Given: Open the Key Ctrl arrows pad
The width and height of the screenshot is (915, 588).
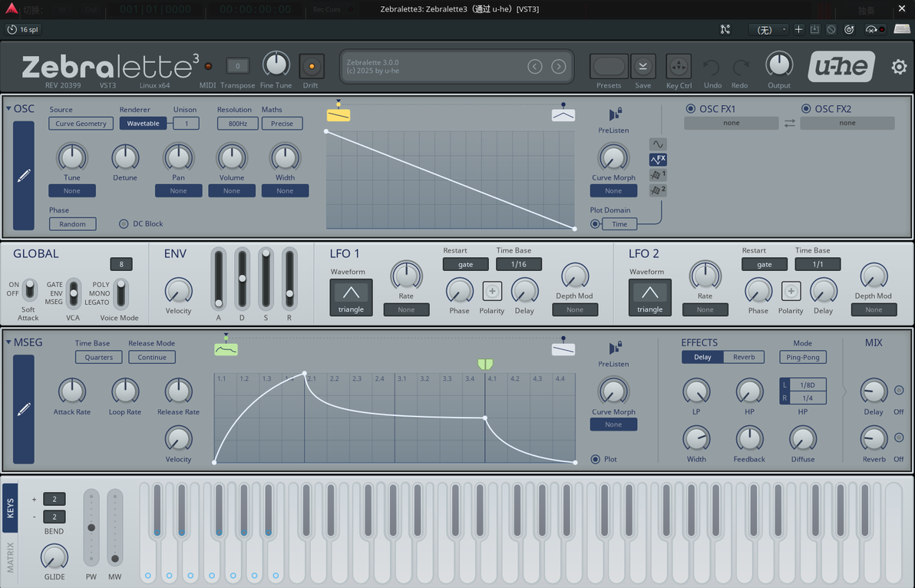Looking at the screenshot, I should [679, 67].
